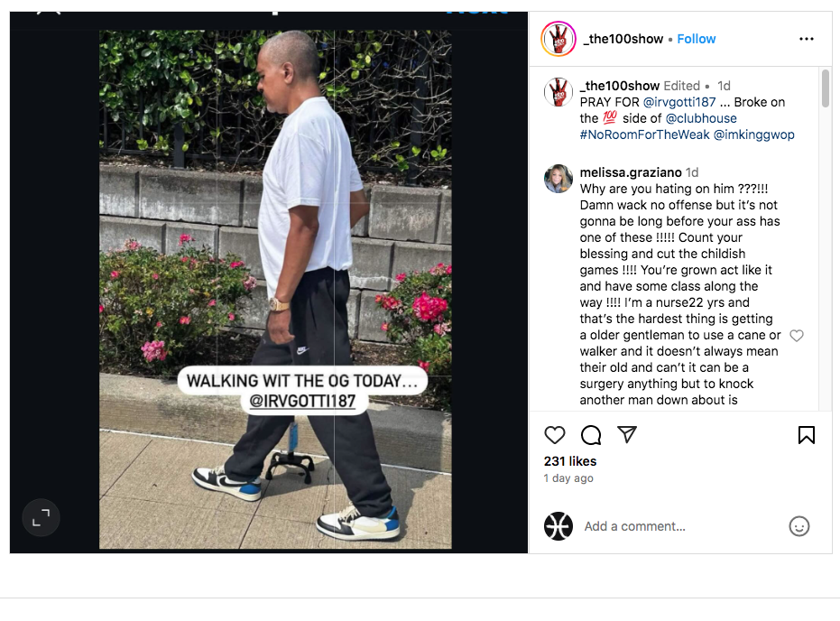Open the three-dots more options menu
Viewport: 840px width, 621px height.
tap(807, 39)
